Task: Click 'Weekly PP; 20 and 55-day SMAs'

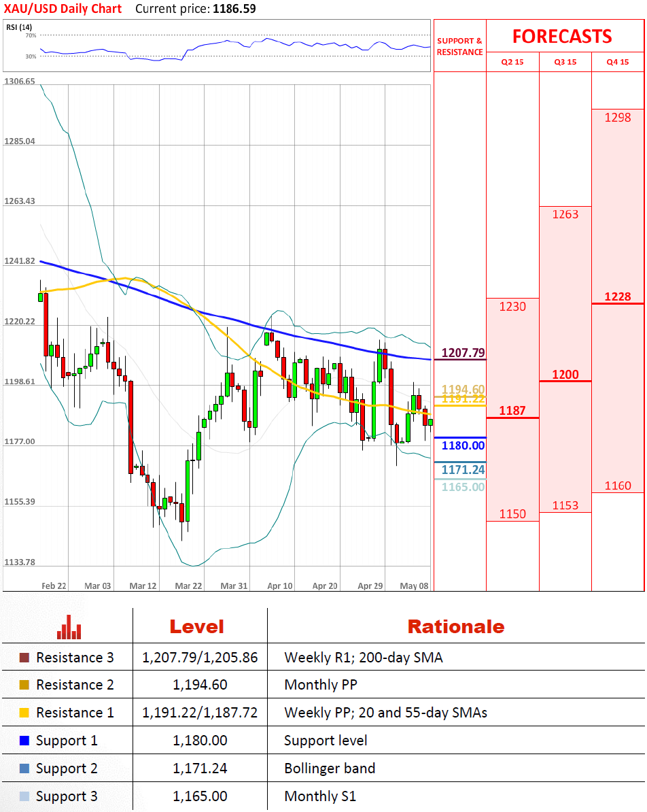Action: pyautogui.click(x=385, y=713)
